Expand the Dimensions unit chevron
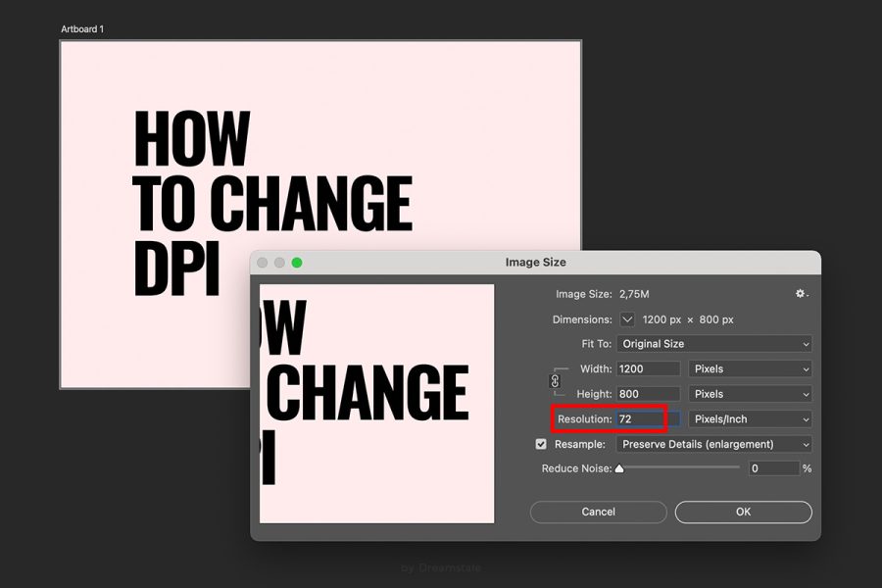Screen dimensions: 882x588 click(627, 318)
